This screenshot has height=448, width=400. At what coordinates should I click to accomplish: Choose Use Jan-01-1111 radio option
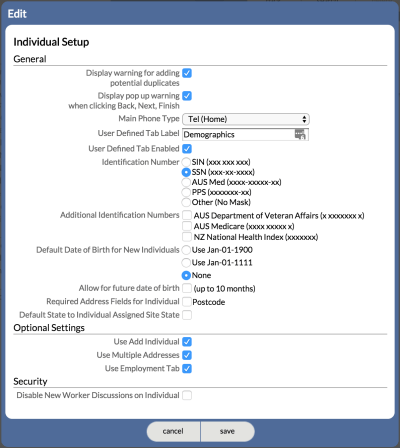[186, 263]
